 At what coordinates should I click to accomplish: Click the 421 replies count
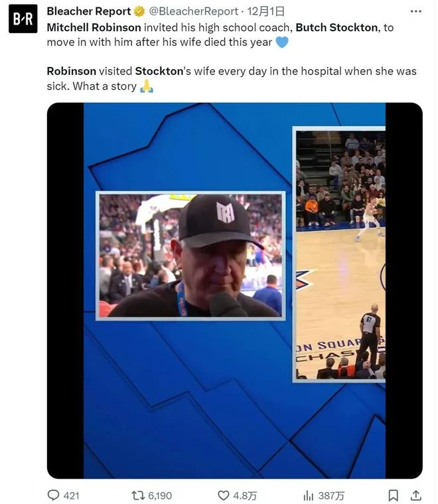click(71, 495)
